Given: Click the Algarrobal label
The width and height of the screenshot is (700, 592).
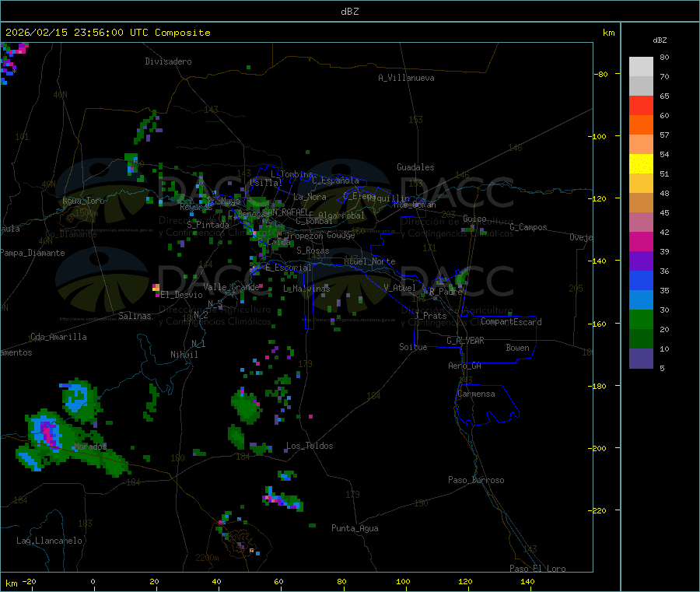Looking at the screenshot, I should pyautogui.click(x=341, y=215).
